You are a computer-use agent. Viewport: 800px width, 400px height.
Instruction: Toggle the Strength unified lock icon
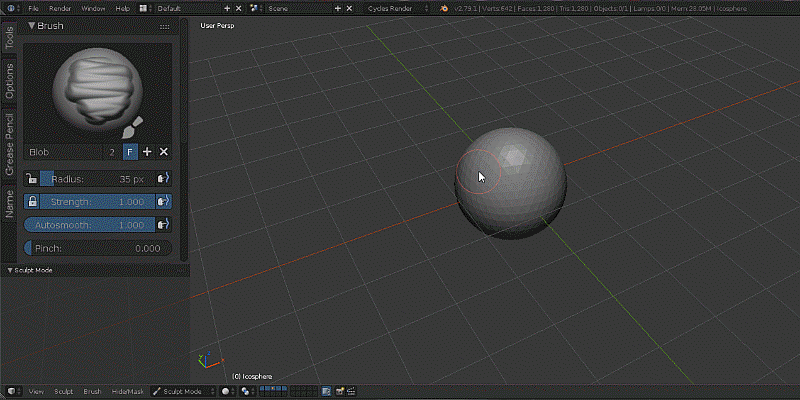click(x=32, y=201)
